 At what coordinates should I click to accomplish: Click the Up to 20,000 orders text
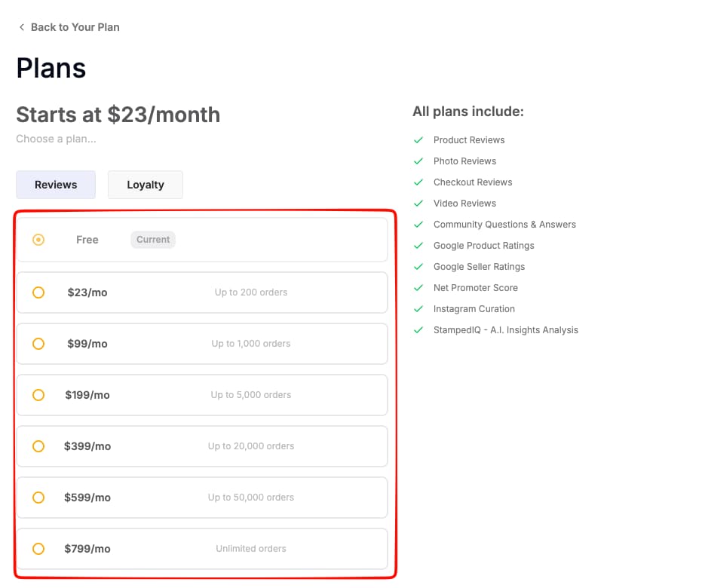point(251,446)
